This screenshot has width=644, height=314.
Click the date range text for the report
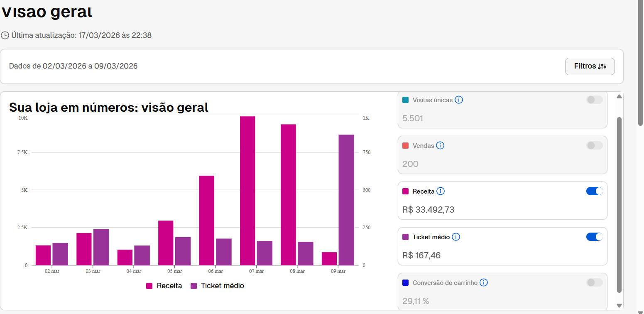click(73, 66)
